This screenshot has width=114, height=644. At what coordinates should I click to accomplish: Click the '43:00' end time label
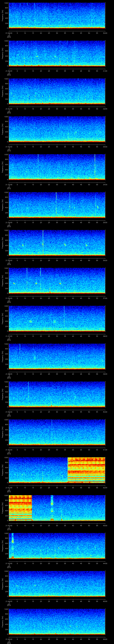click(x=105, y=525)
